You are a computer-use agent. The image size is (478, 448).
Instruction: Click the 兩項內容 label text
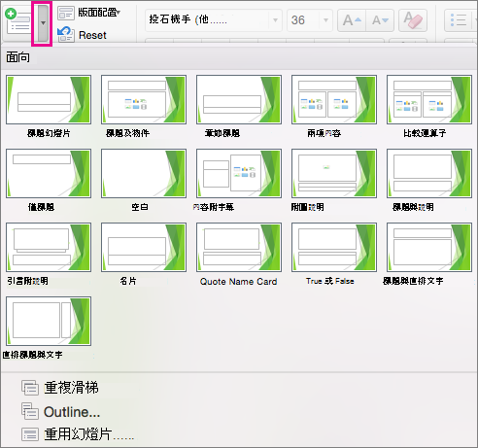click(x=324, y=133)
